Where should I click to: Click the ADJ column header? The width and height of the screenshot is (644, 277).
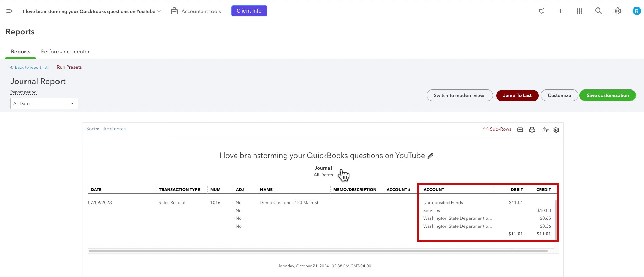coord(240,190)
